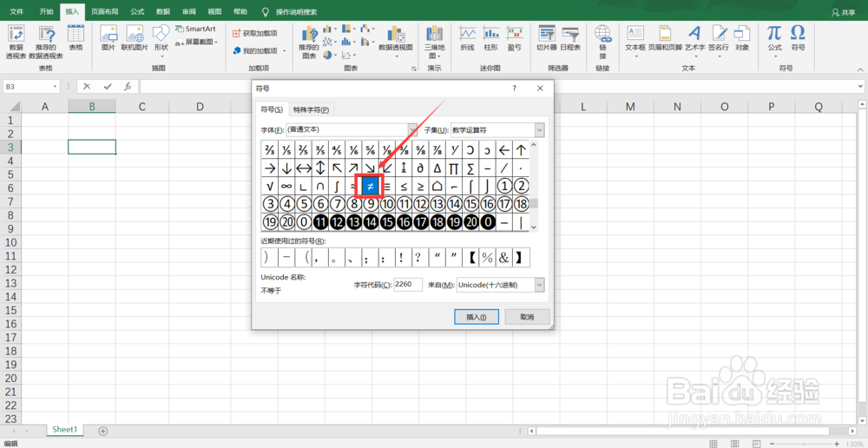Insert Line sparkline (折线)
Viewport: 868px width, 448px height.
(468, 39)
